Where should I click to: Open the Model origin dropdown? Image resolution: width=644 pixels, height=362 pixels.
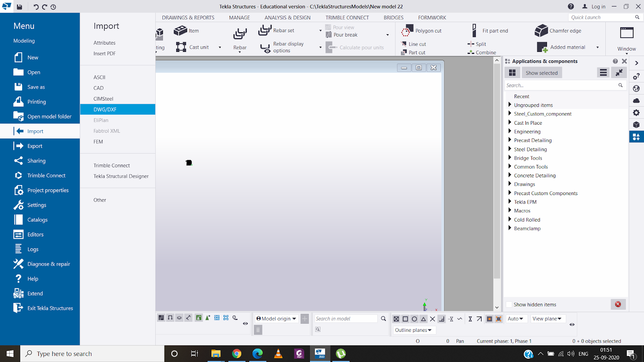coord(276,319)
